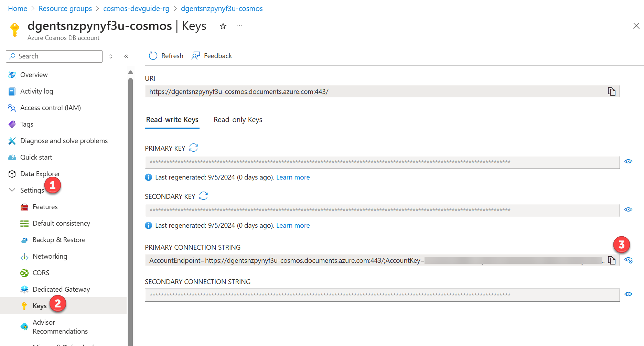644x346 pixels.
Task: Open Default consistency settings
Action: point(61,223)
